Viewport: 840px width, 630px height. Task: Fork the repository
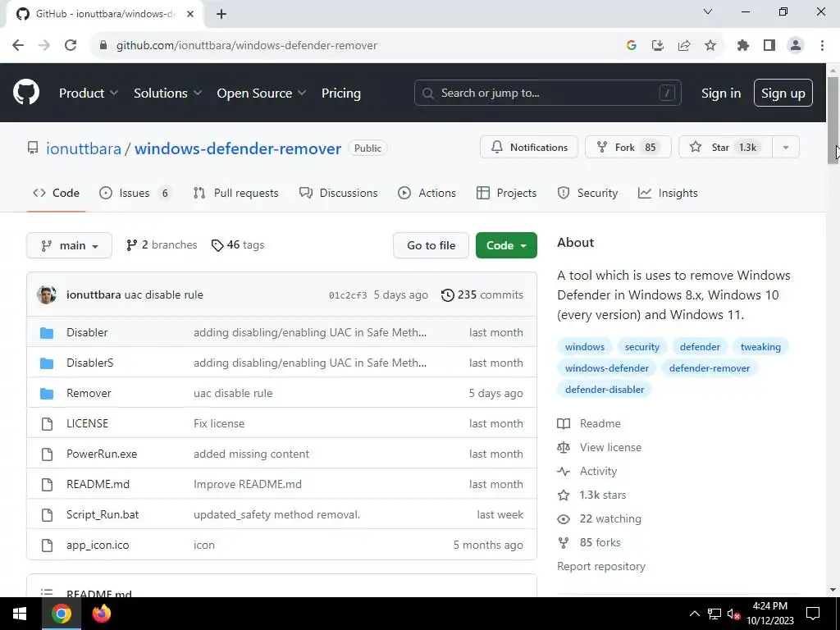(628, 148)
